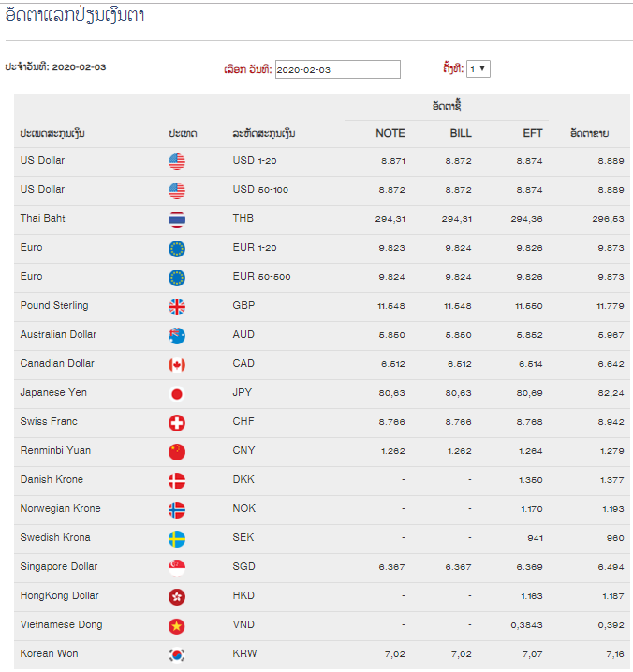Select the Norwegian Krone row label
Screen dimensions: 633x672
point(61,509)
